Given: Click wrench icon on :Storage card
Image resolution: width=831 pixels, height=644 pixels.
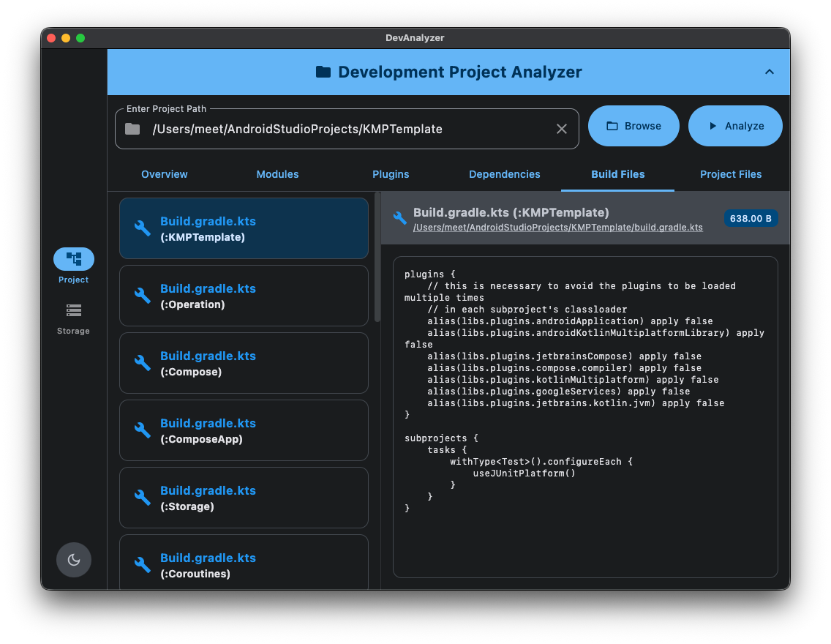Looking at the screenshot, I should tap(143, 498).
